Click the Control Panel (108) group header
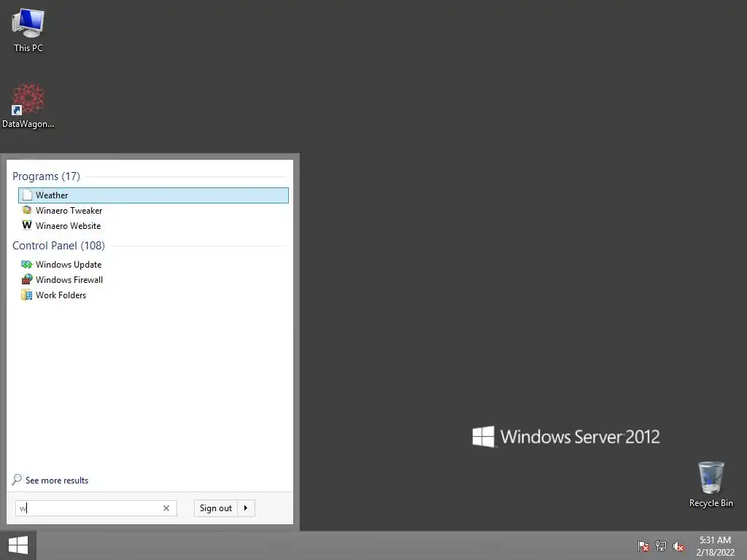 58,245
